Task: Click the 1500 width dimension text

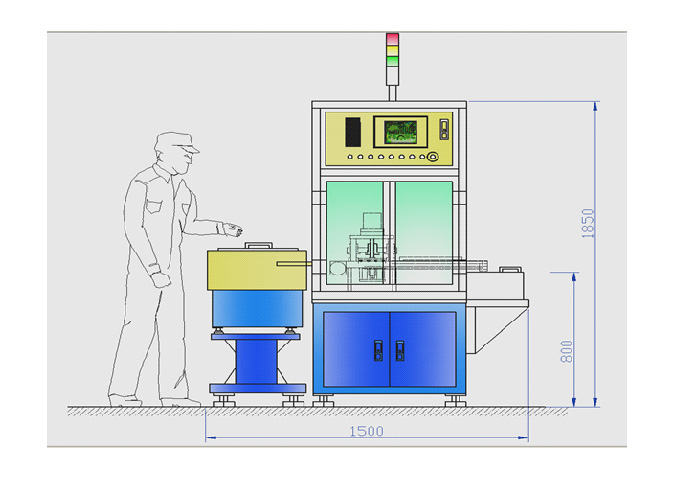Action: point(366,431)
